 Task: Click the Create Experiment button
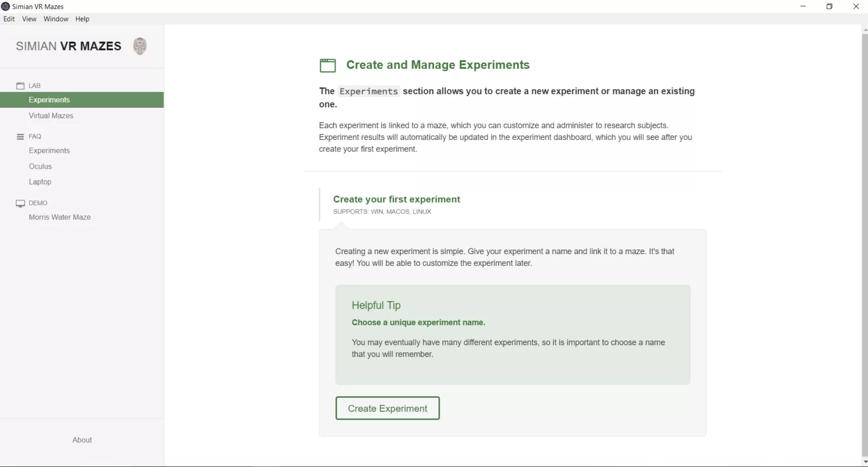(388, 408)
